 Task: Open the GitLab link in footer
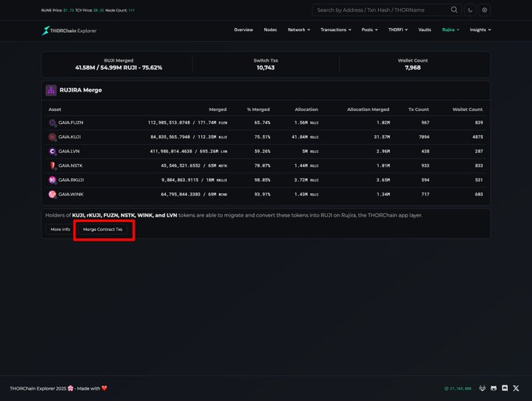(483, 388)
